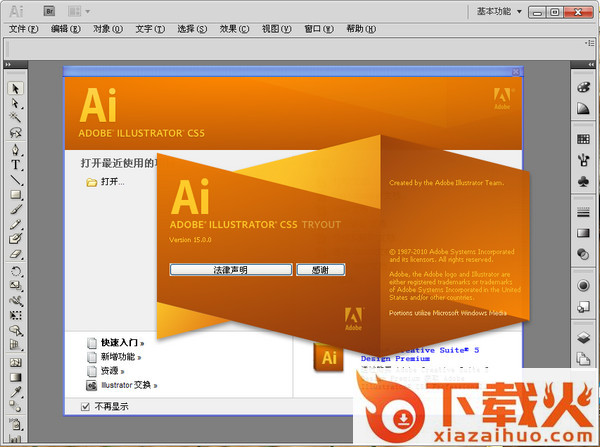Select the Perspective Grid tool
This screenshot has width=600, height=447.
click(15, 345)
